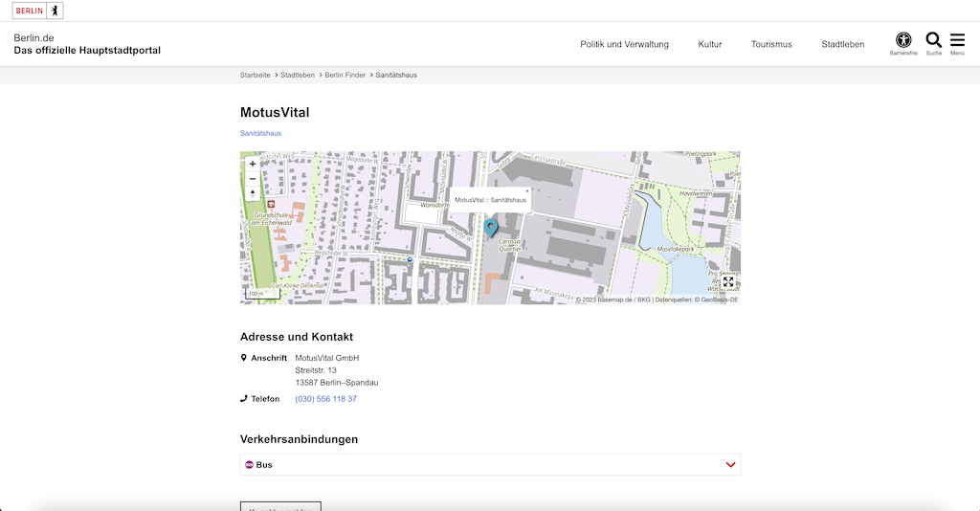This screenshot has height=511, width=980.
Task: Open the Stadtleben navigation item
Action: (842, 44)
